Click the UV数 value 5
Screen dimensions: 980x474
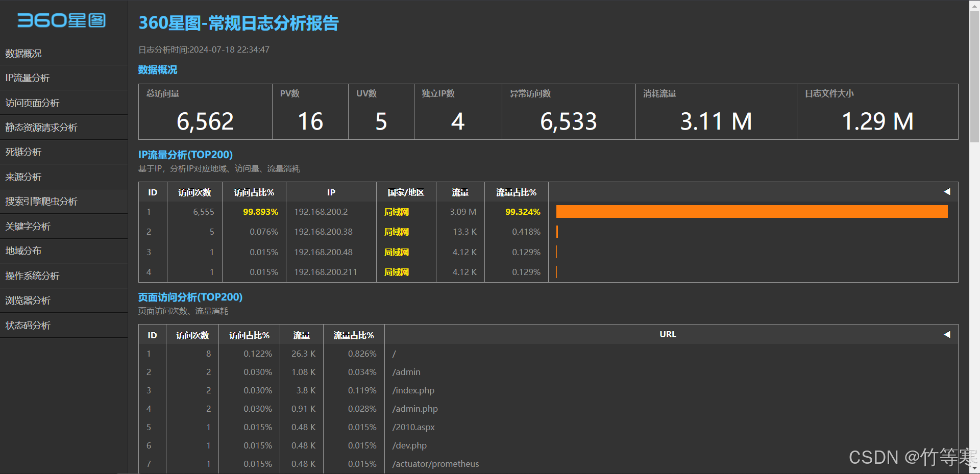[381, 122]
